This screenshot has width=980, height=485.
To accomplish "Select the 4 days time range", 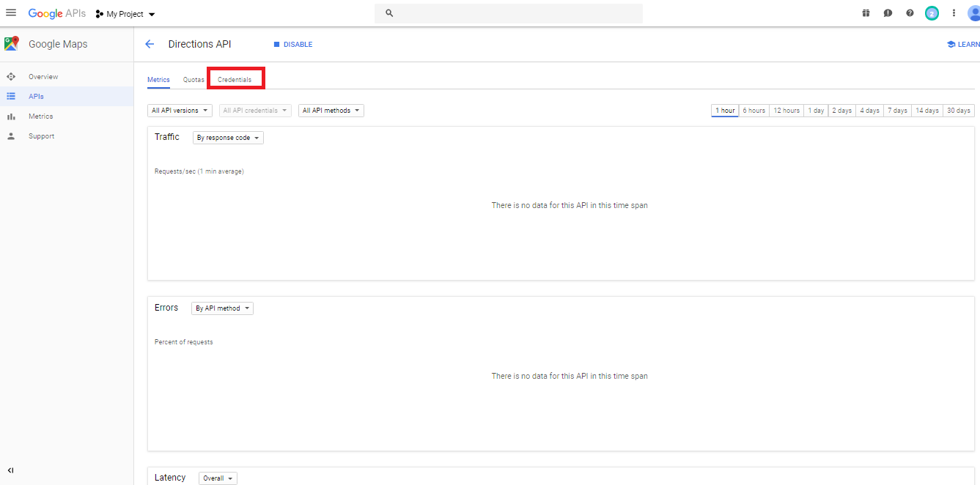I will point(870,111).
